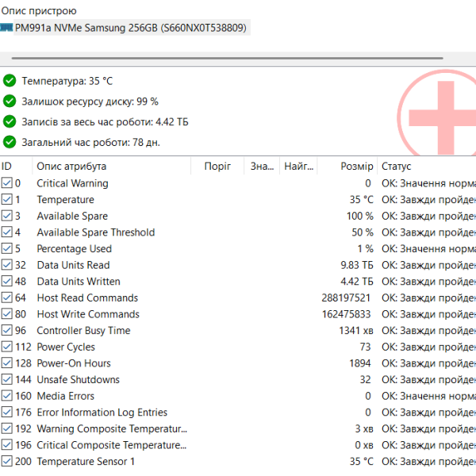Sort by the Поріг column header
Viewport: 476px width, 476px height.
click(217, 166)
